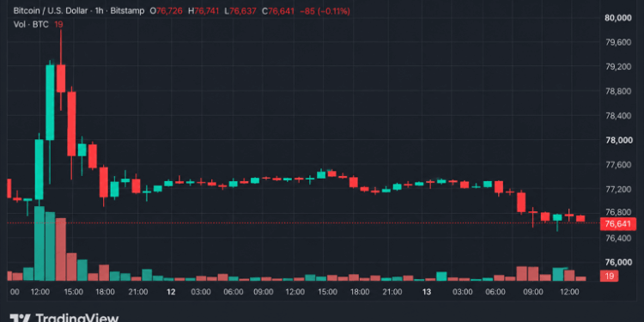Click the TradingView logo
The height and width of the screenshot is (322, 644).
coord(64,318)
